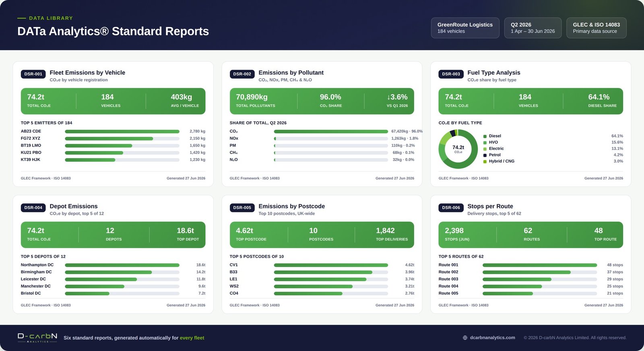Click the CO₂e fuel type donut chart

click(458, 149)
